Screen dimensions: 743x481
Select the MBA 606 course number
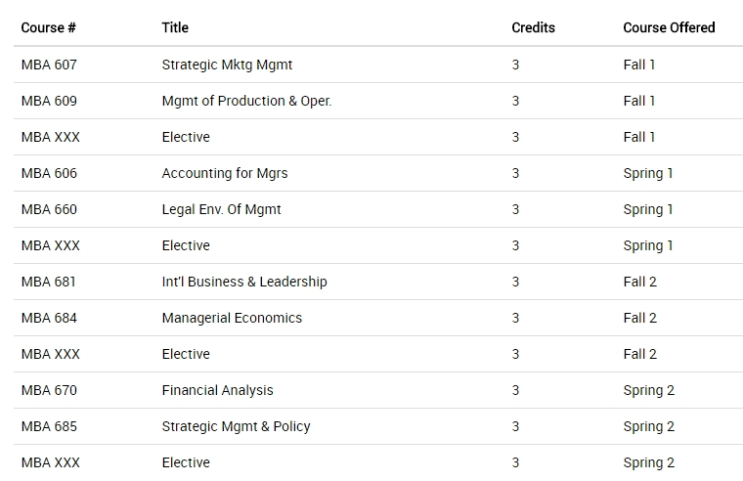(49, 173)
